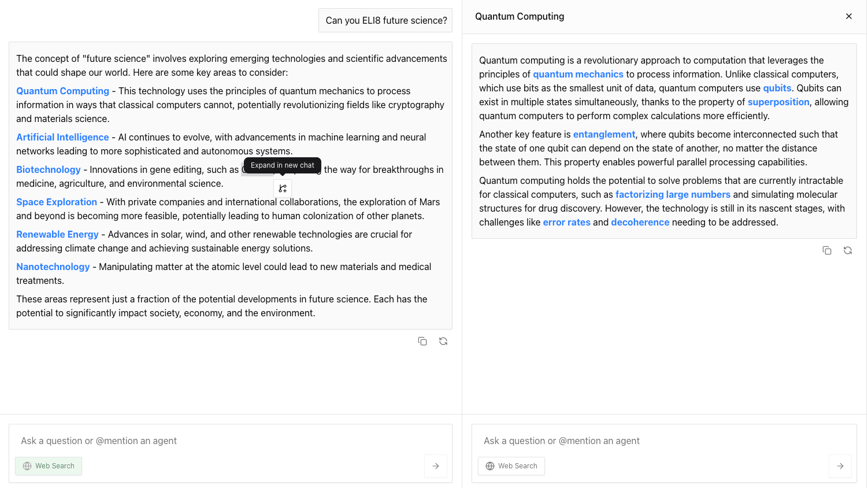The image size is (868, 488).
Task: Open the entanglement link
Action: tap(604, 134)
